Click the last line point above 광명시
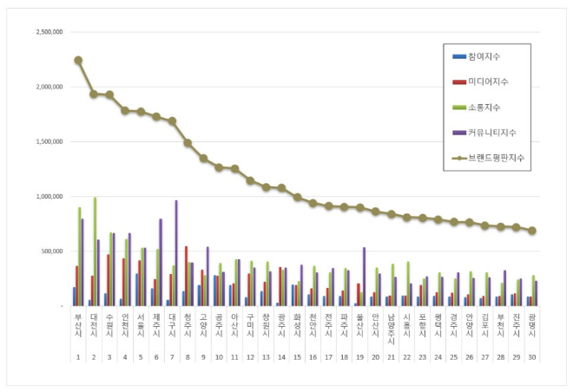Viewport: 573px width, 392px height. (531, 231)
